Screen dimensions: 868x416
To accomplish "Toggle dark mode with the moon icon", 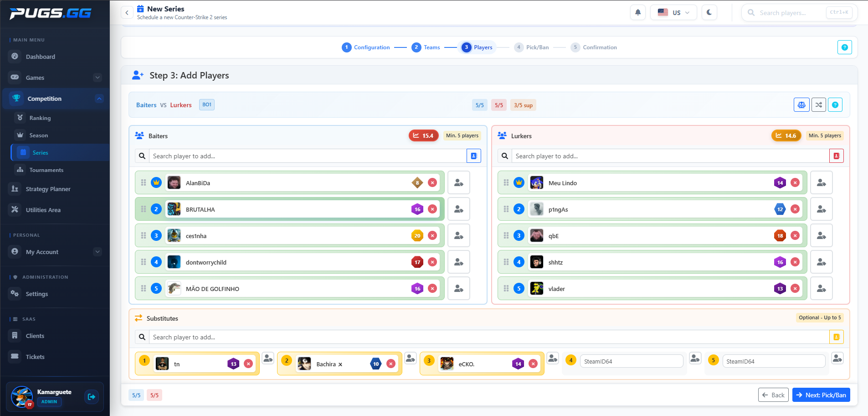I will [709, 13].
